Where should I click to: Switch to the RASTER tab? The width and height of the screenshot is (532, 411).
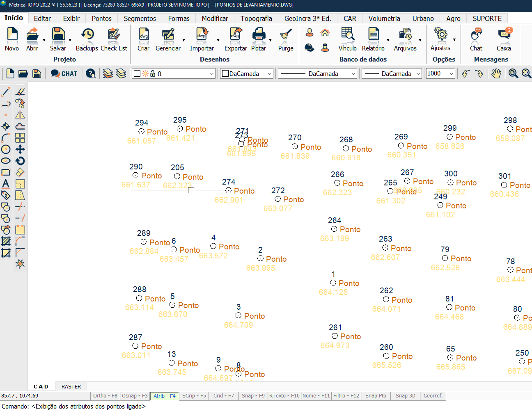click(x=71, y=386)
